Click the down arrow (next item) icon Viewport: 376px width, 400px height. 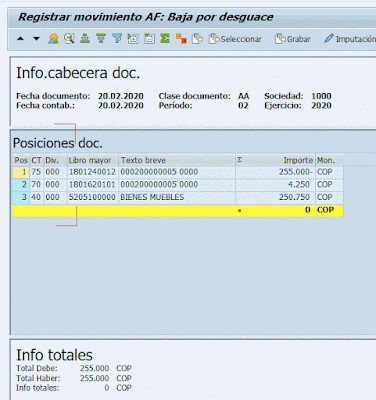tap(36, 39)
